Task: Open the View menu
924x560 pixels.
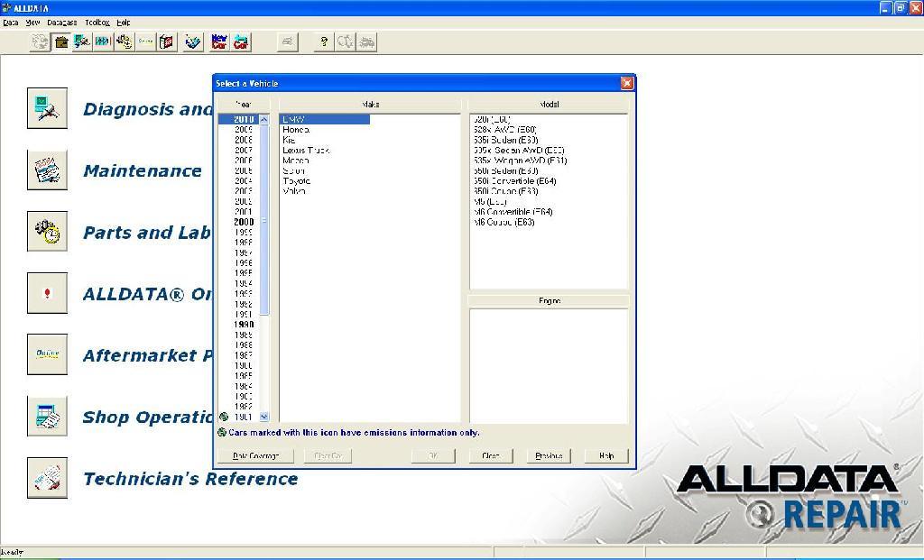Action: [32, 23]
